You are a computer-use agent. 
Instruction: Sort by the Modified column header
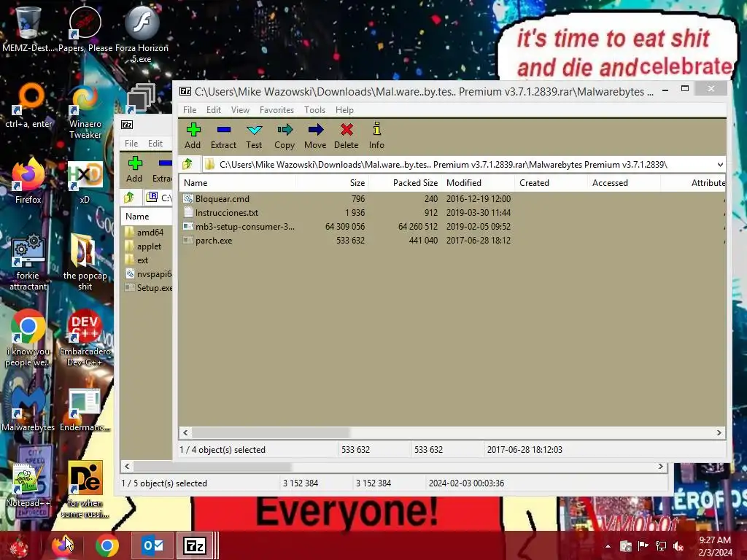point(479,183)
